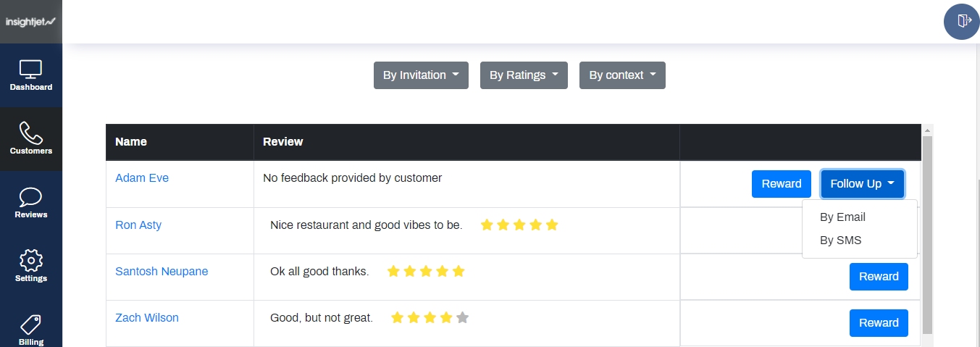The height and width of the screenshot is (347, 980).
Task: Go to Customers phone icon
Action: coord(30,133)
